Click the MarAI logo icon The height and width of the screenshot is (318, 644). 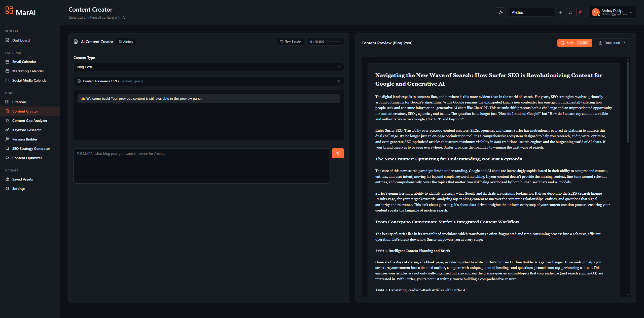(x=9, y=10)
